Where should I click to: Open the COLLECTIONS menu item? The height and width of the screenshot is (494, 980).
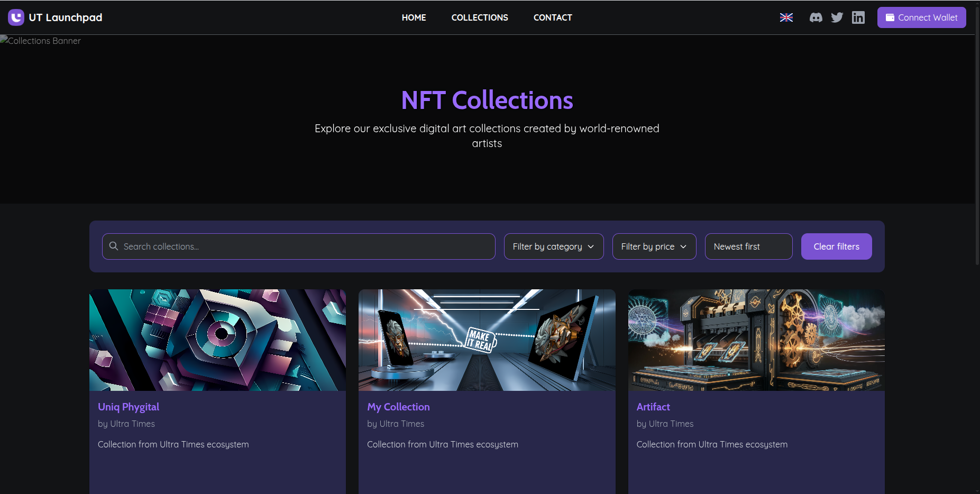pyautogui.click(x=479, y=17)
